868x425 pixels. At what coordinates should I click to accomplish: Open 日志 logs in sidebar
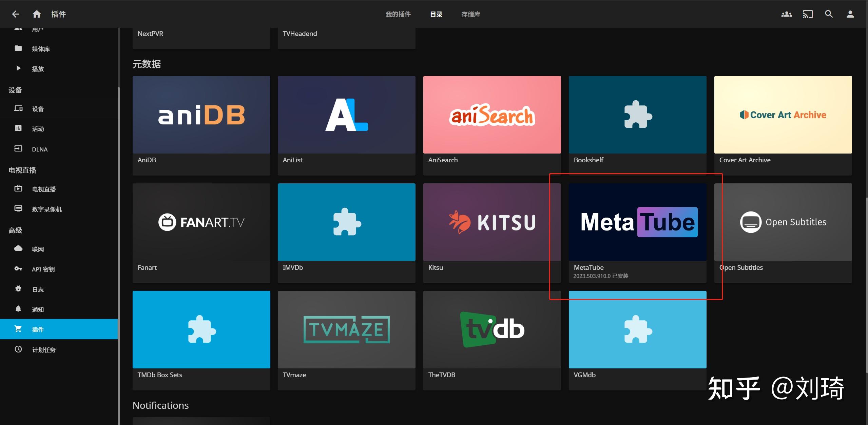click(x=38, y=289)
